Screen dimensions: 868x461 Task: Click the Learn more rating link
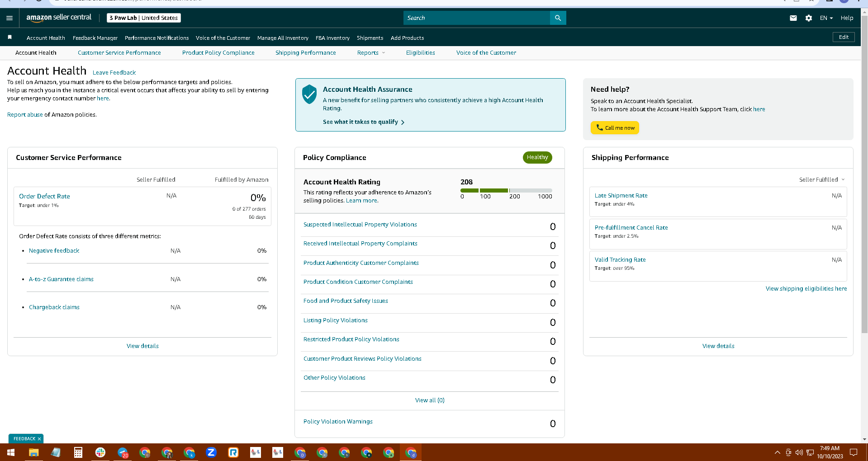point(361,201)
